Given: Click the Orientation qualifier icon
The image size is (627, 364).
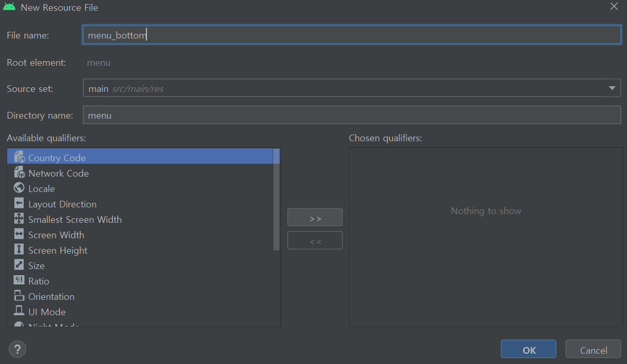Looking at the screenshot, I should [x=19, y=296].
